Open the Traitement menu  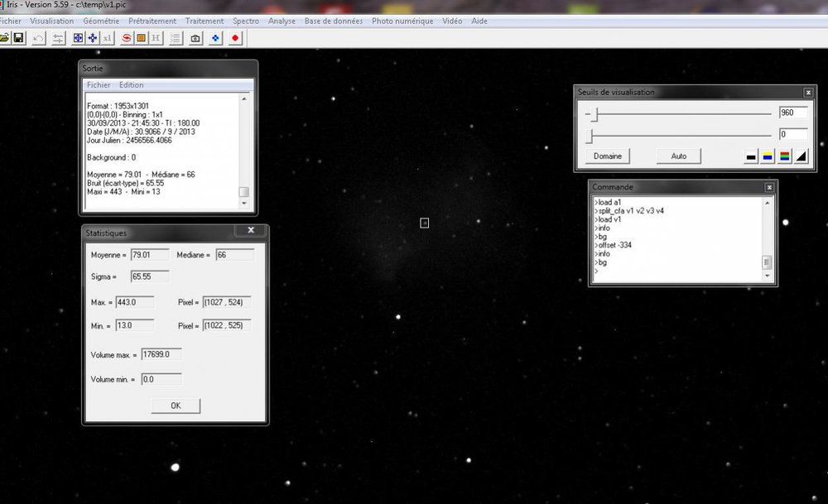point(205,22)
